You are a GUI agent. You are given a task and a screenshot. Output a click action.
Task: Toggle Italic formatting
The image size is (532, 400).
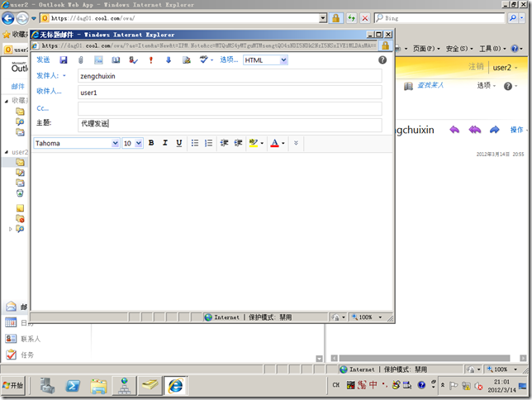point(165,143)
